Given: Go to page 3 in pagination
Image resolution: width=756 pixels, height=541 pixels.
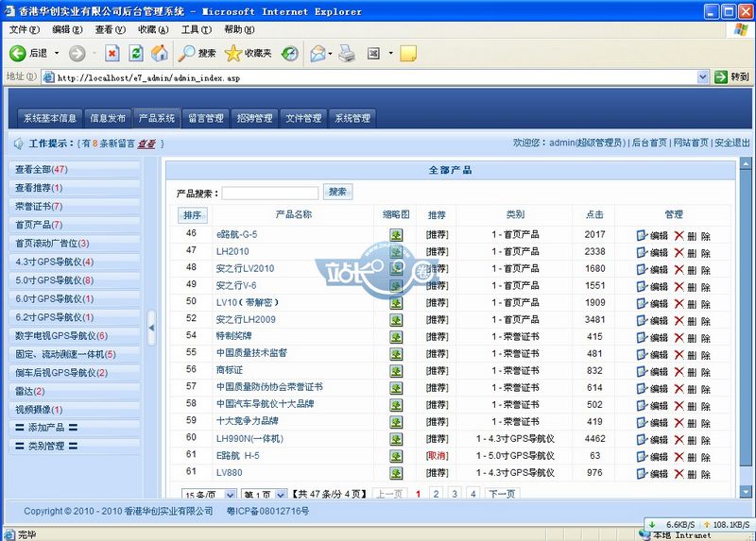Looking at the screenshot, I should coord(455,494).
